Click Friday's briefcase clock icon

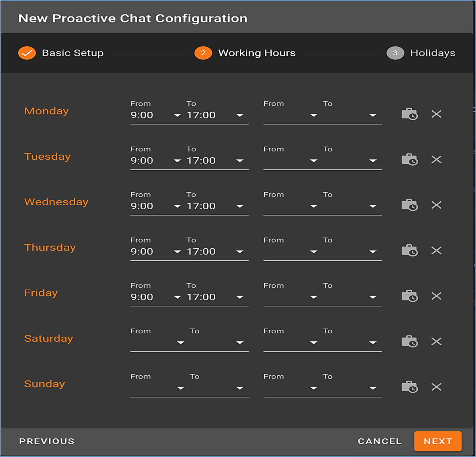(409, 296)
